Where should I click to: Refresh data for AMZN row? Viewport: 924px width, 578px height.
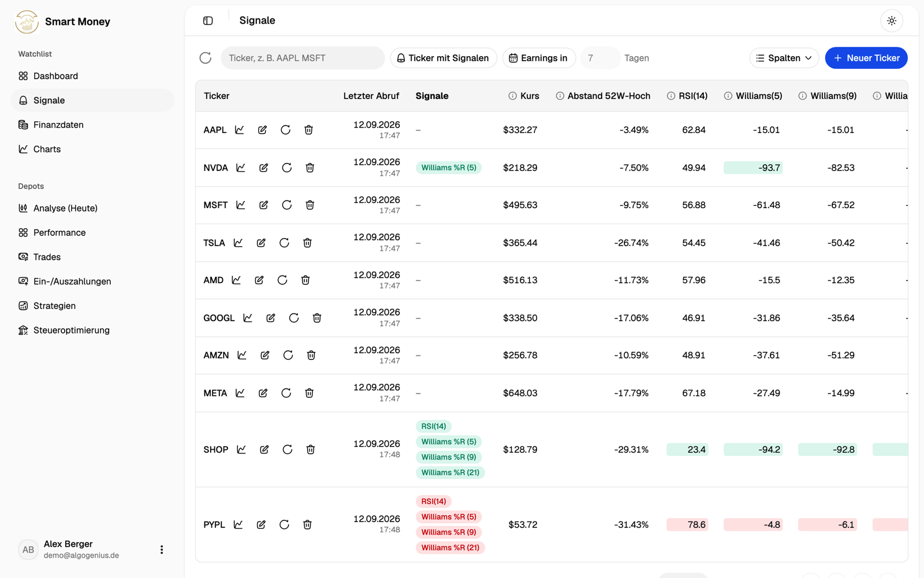(x=288, y=355)
